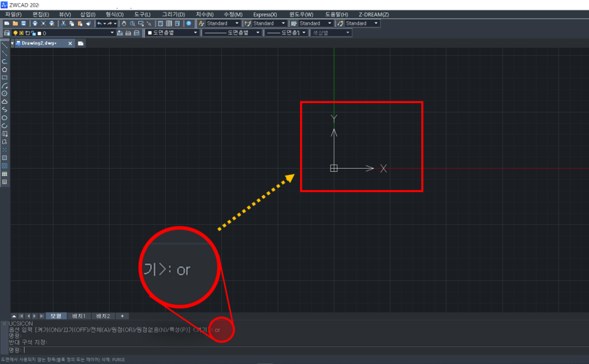
Task: Open the Express(X) menu
Action: (x=265, y=14)
